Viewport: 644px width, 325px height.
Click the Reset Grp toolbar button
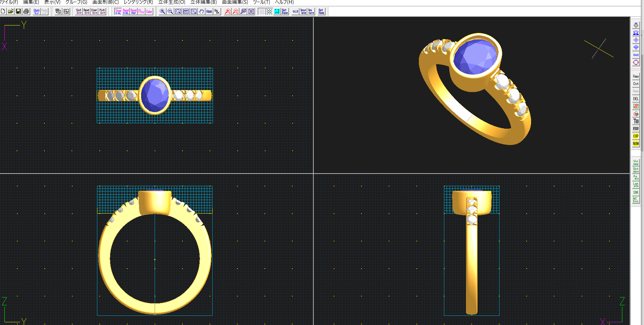tap(87, 12)
